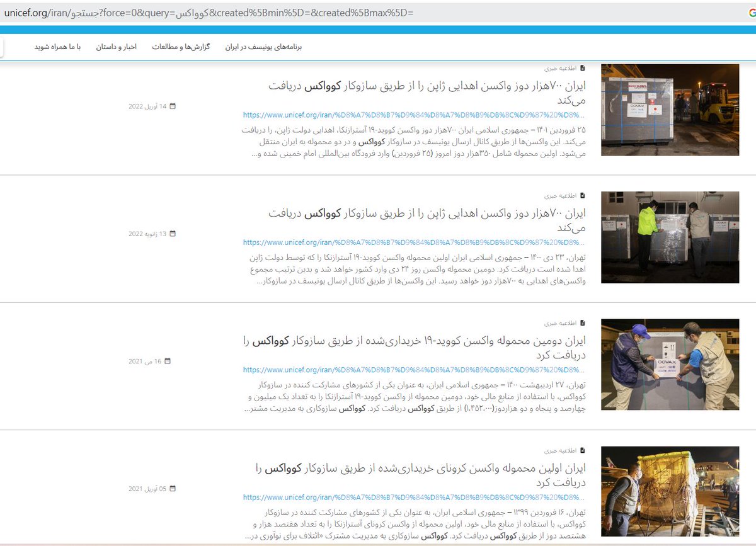Open the thumbnail with the yellow-vest worker
This screenshot has height=546, width=756.
coord(670,237)
